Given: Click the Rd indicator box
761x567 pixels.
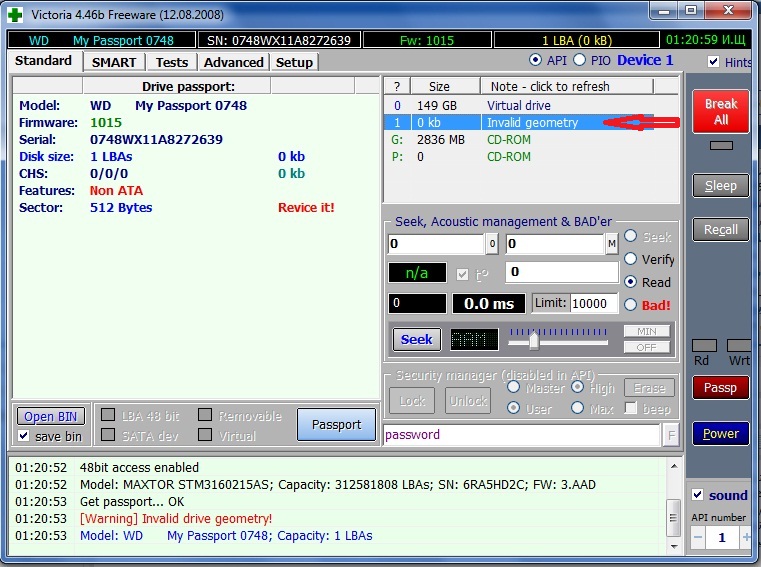Looking at the screenshot, I should [704, 345].
